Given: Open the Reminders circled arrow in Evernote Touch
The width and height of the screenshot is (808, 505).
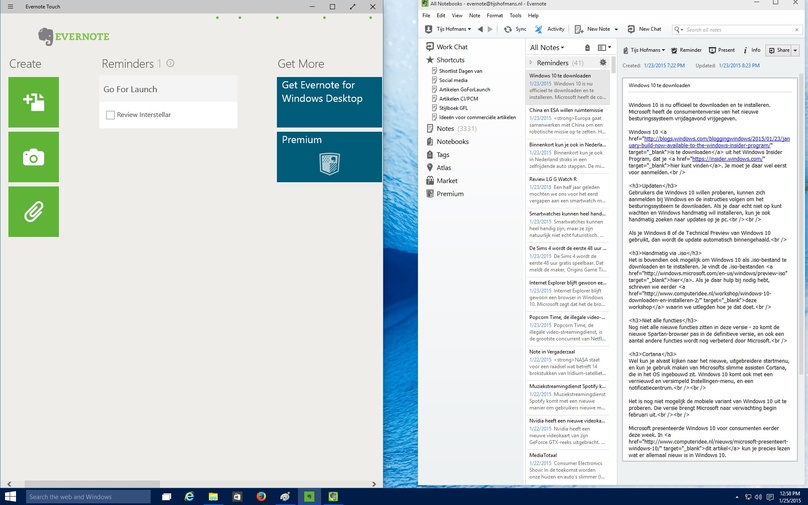Looking at the screenshot, I should tap(170, 63).
